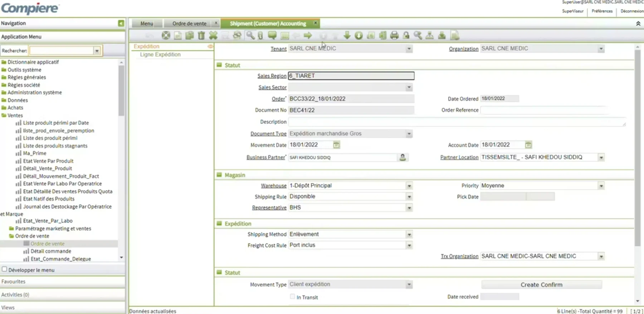Toggle the In Transit checkbox
The width and height of the screenshot is (644, 314).
point(292,296)
